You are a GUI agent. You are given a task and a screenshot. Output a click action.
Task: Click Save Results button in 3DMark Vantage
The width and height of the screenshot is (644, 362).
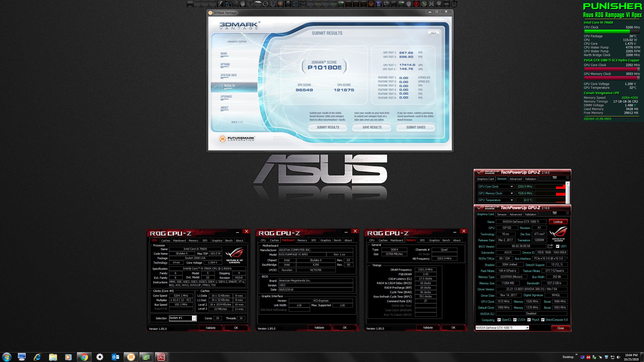[x=372, y=127]
